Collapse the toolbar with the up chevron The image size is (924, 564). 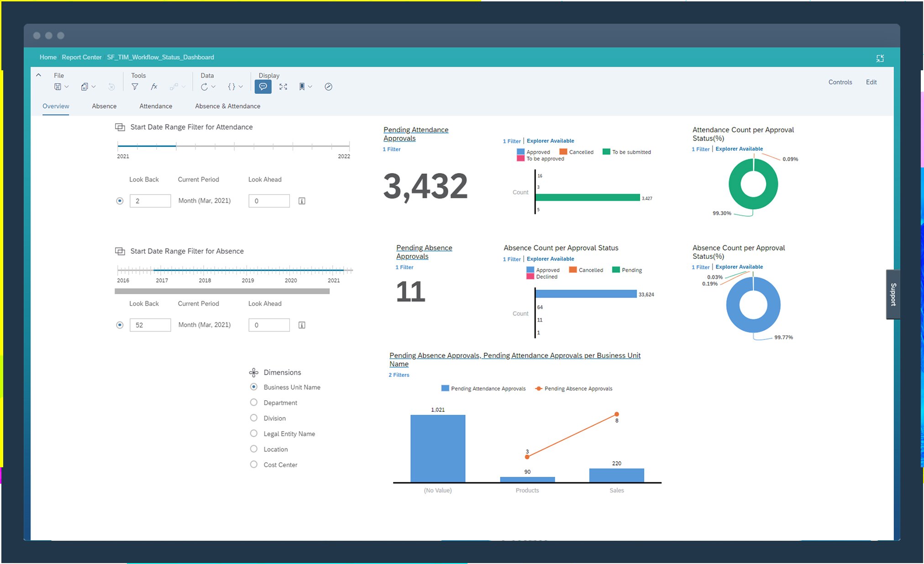[x=39, y=75]
